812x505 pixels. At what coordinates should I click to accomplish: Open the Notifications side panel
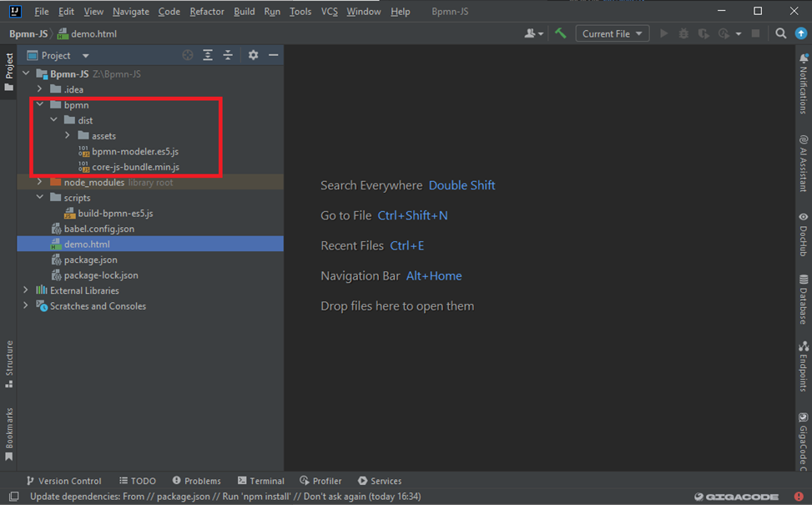coord(803,84)
